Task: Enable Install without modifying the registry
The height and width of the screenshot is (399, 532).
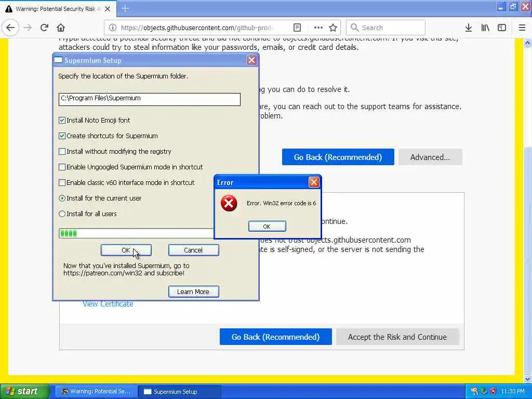Action: (62, 151)
